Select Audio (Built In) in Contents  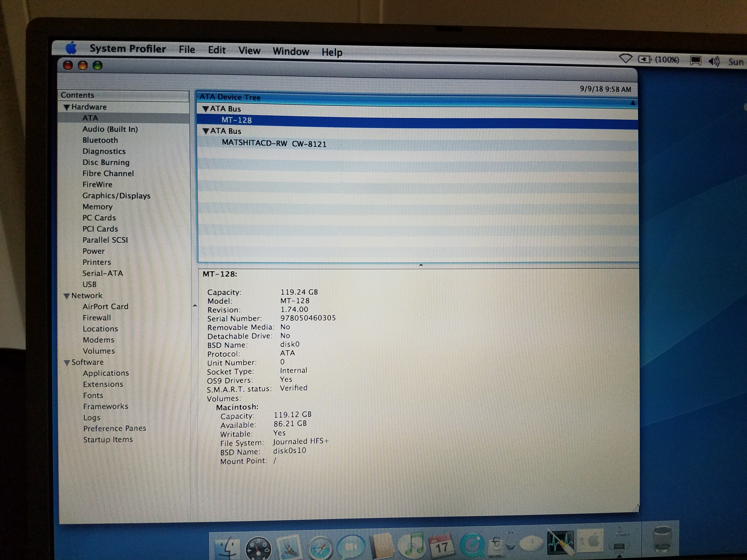pyautogui.click(x=110, y=129)
